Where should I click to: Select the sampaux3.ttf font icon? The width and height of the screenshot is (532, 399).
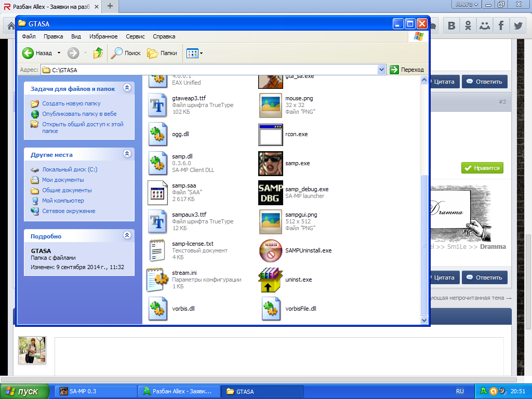pyautogui.click(x=157, y=222)
